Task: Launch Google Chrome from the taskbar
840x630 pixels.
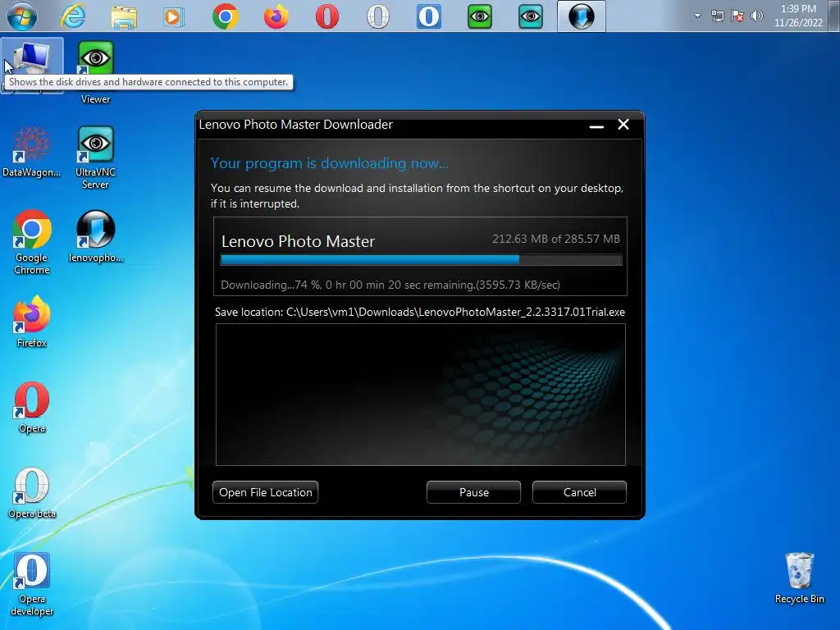Action: coord(225,16)
